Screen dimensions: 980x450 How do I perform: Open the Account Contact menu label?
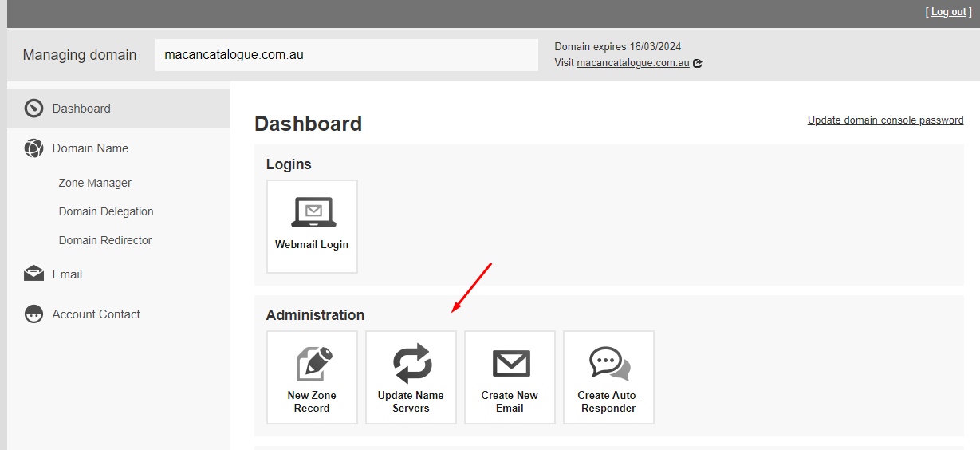tap(96, 314)
